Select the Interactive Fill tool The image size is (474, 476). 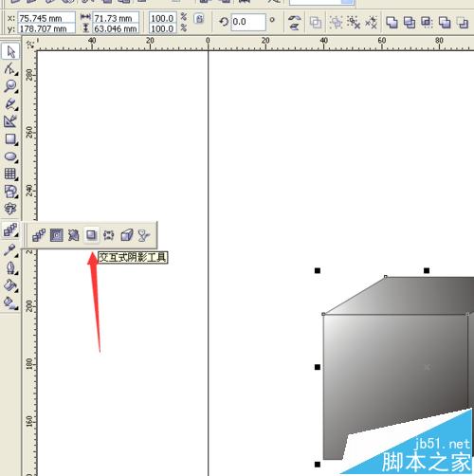(10, 302)
